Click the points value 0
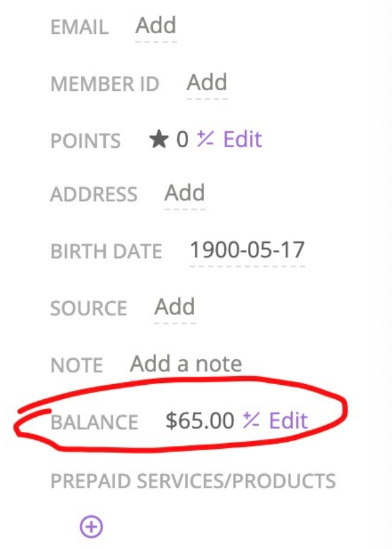 point(182,140)
